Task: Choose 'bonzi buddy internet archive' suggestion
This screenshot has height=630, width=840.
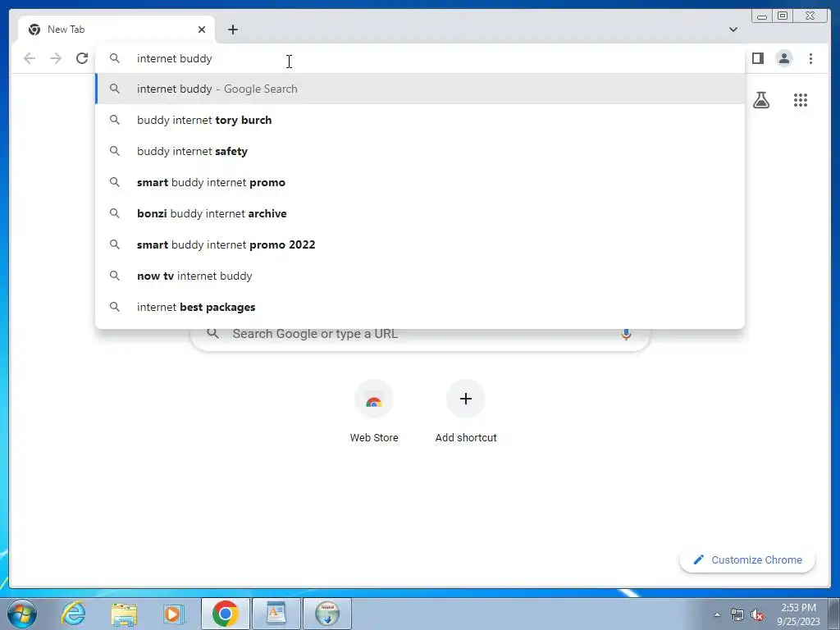Action: 420,213
